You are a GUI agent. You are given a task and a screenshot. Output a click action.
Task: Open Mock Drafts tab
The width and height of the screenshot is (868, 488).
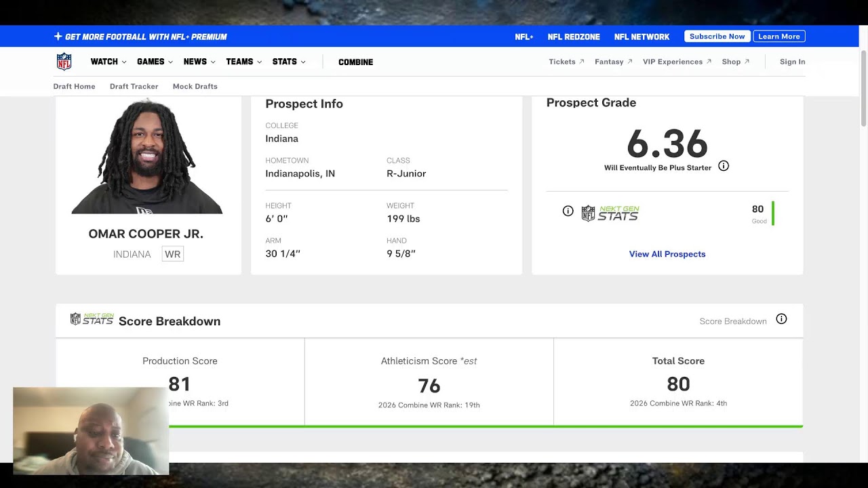pyautogui.click(x=195, y=86)
